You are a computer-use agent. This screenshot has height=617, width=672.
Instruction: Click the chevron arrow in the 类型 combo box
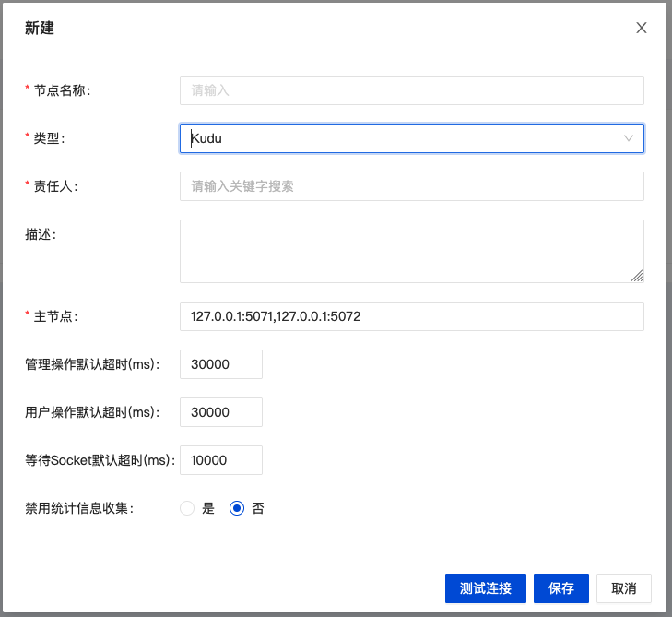click(x=629, y=138)
